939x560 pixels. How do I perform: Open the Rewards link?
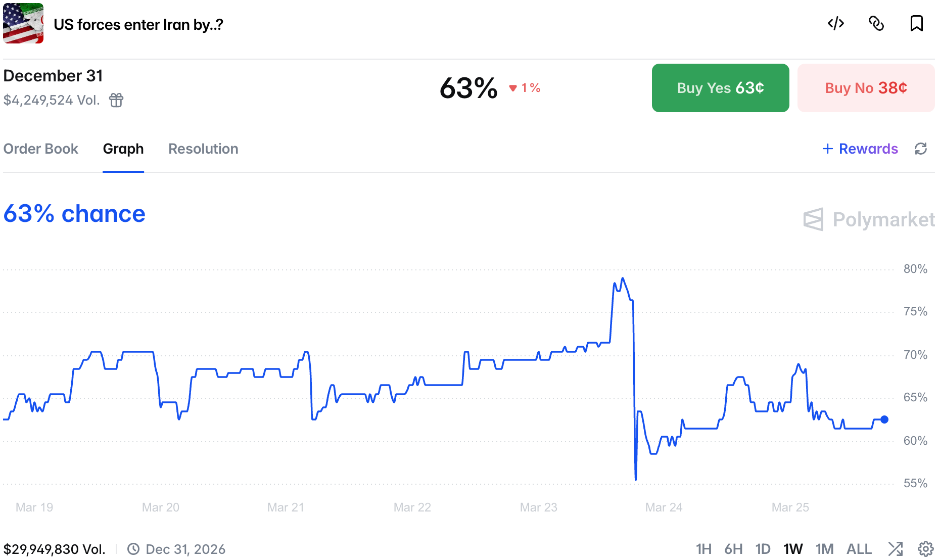pos(860,149)
